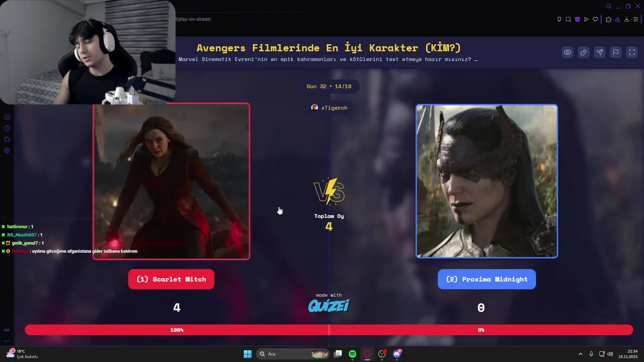Screen dimensions: 644x362
Task: Open volume control in system tray
Action: pos(610,354)
